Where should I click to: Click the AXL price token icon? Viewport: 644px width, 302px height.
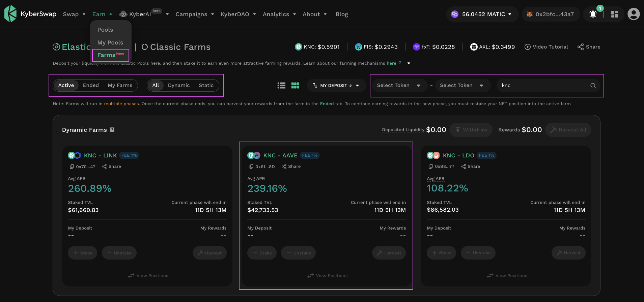pyautogui.click(x=474, y=47)
